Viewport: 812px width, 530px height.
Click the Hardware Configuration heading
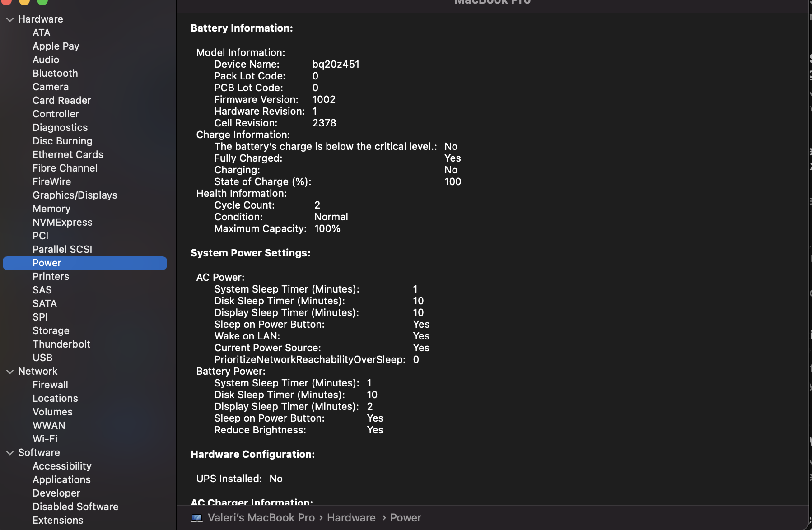[253, 454]
